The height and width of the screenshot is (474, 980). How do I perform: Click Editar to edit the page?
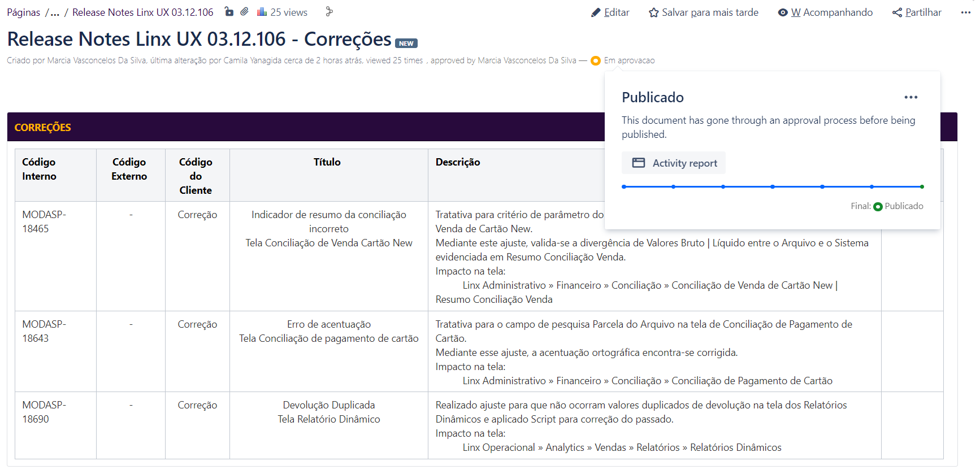tap(610, 12)
